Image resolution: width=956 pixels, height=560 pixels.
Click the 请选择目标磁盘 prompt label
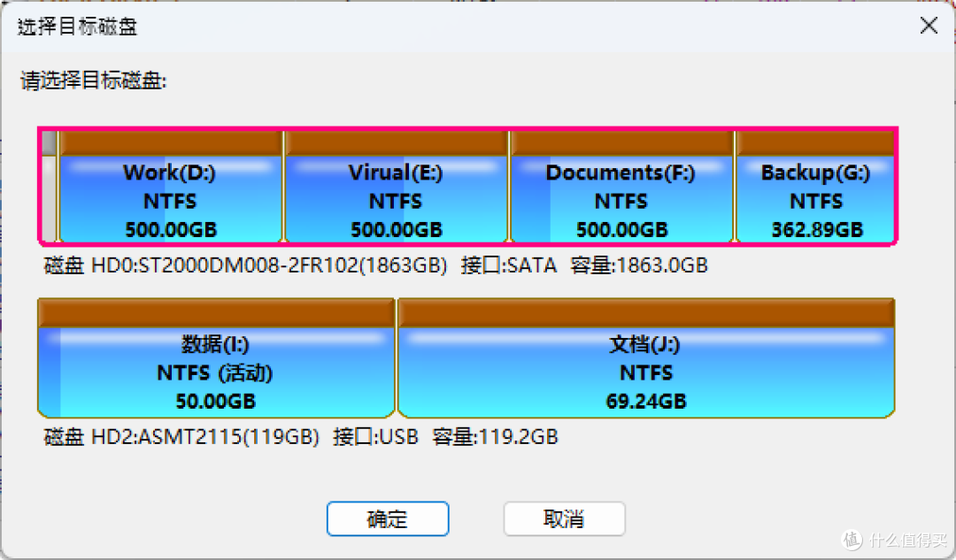[93, 81]
